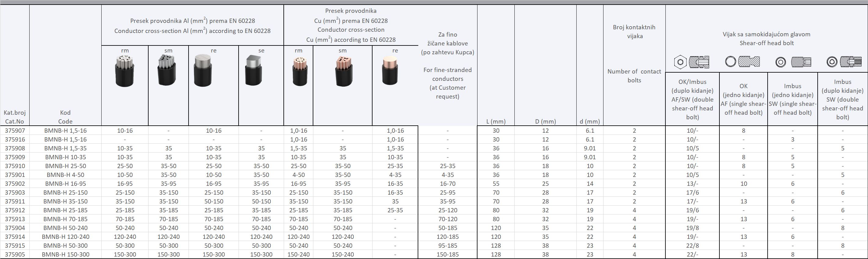The height and width of the screenshot is (259, 868).
Task: Select the aluminum se solid sector conductor image
Action: pos(254,70)
